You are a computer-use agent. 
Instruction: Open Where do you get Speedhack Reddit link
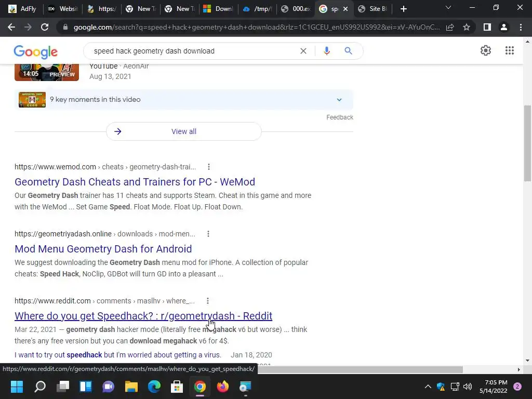[143, 316]
